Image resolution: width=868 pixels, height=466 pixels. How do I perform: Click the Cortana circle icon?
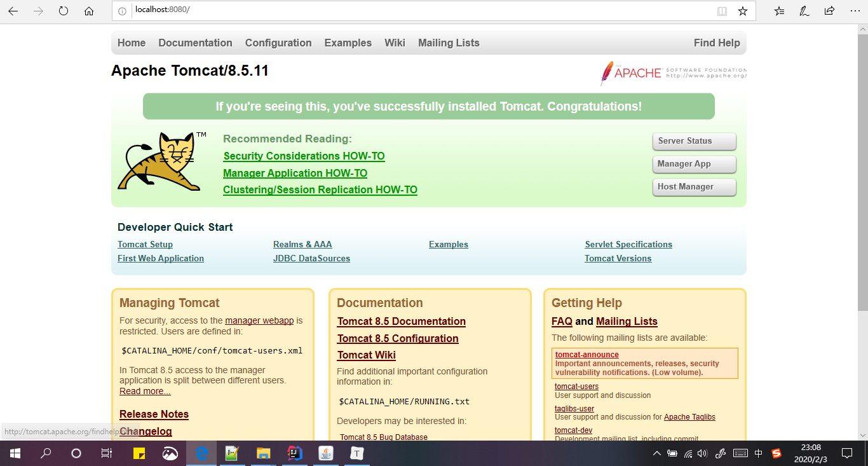pyautogui.click(x=76, y=453)
